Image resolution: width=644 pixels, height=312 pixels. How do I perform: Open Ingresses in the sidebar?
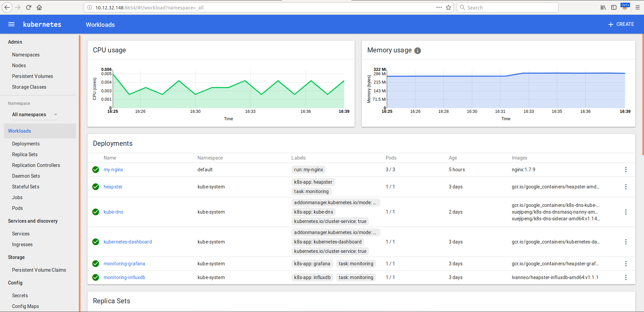pyautogui.click(x=22, y=244)
